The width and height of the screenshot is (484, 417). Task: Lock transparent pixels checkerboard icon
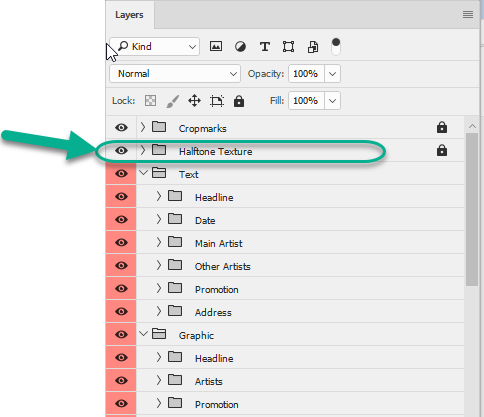click(x=151, y=101)
